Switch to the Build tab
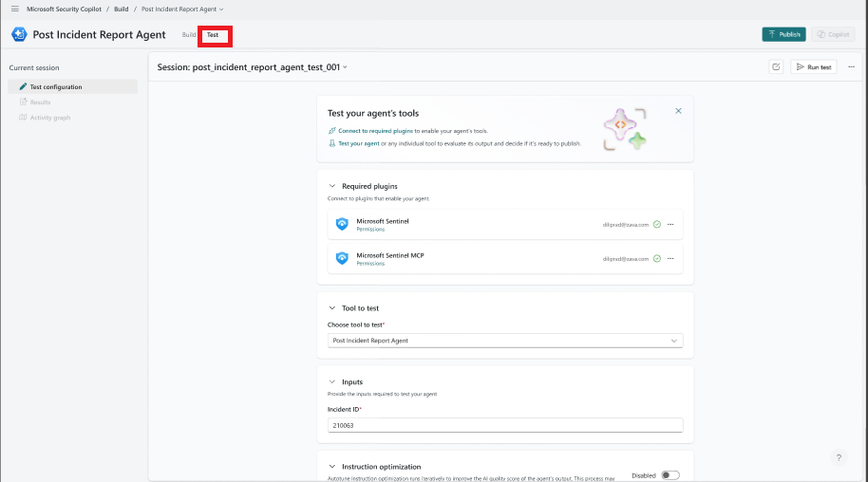The image size is (868, 482). click(189, 34)
